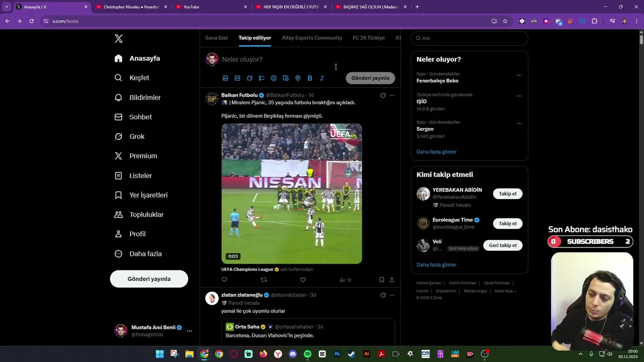644x362 pixels.
Task: Open more options for the zlatan zlatanoğlu post
Action: pyautogui.click(x=392, y=295)
